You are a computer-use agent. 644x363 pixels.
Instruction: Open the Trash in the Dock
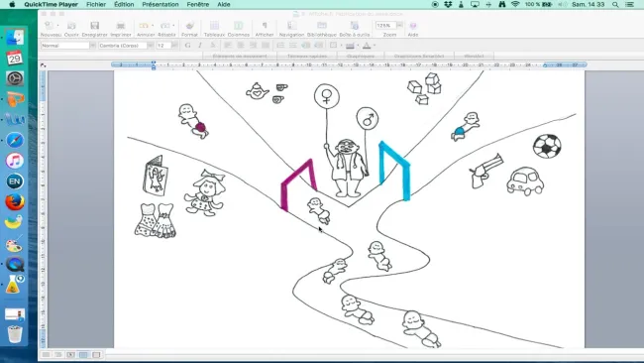coord(15,334)
